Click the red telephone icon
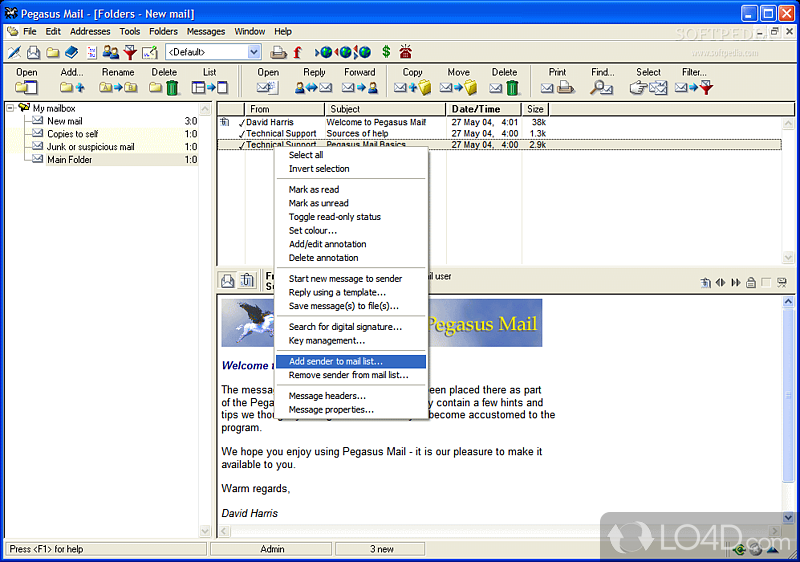The width and height of the screenshot is (800, 562). 406,52
